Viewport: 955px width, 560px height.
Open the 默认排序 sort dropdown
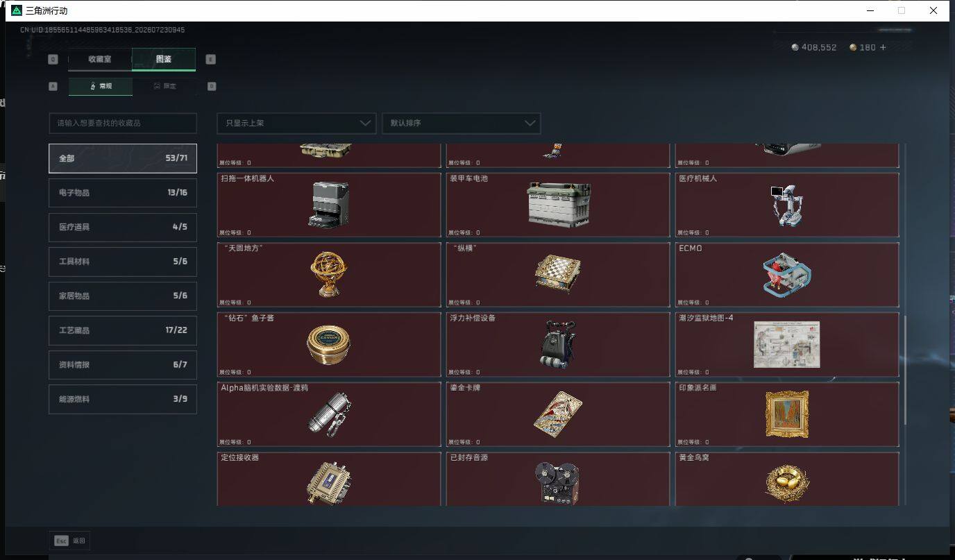pos(461,123)
